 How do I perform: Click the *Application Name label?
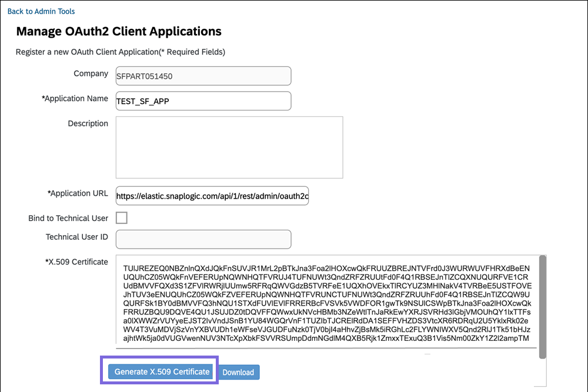pos(75,98)
